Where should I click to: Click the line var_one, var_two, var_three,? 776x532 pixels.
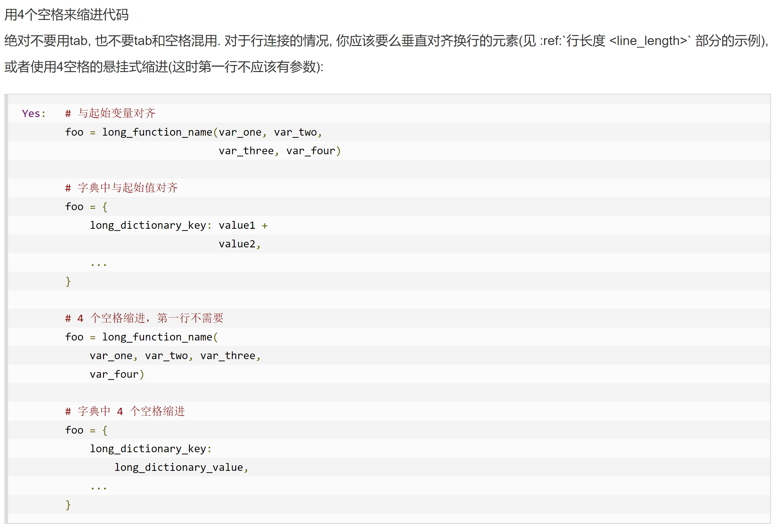point(175,356)
